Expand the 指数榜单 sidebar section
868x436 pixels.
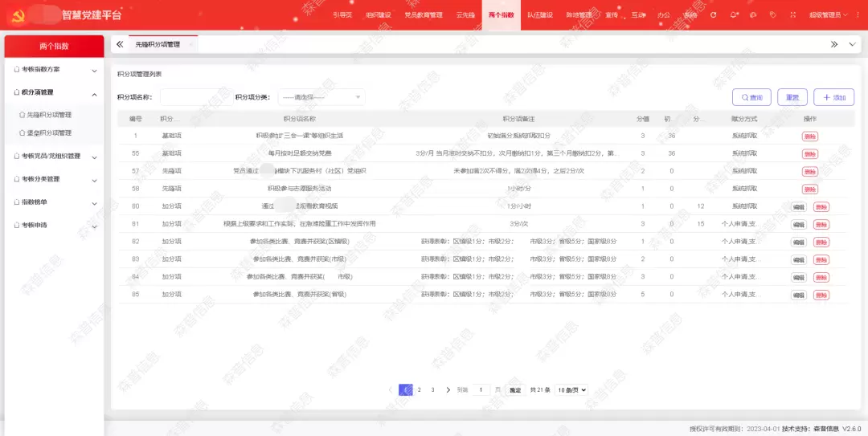[54, 202]
